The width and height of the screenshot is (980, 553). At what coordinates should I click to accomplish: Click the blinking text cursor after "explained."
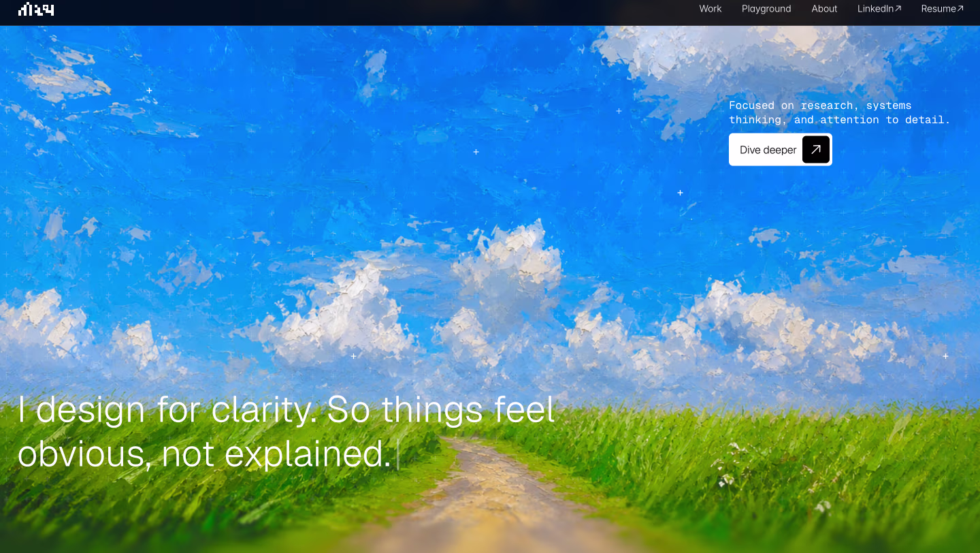point(398,456)
